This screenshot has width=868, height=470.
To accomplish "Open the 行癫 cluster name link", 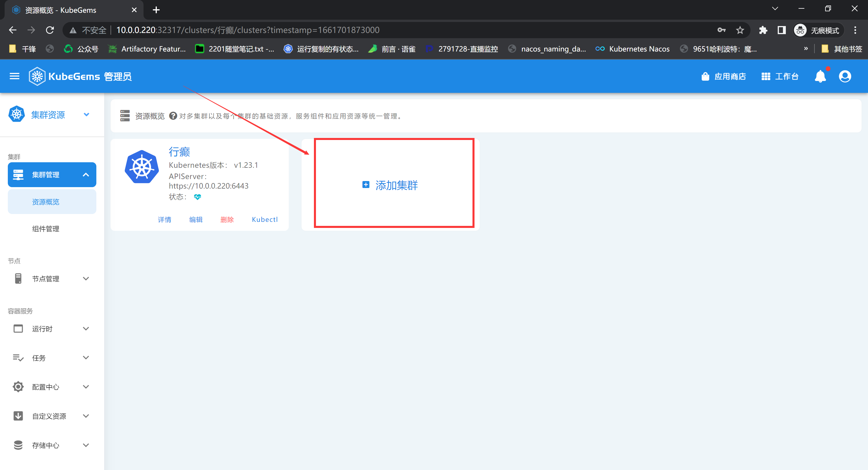I will click(179, 152).
